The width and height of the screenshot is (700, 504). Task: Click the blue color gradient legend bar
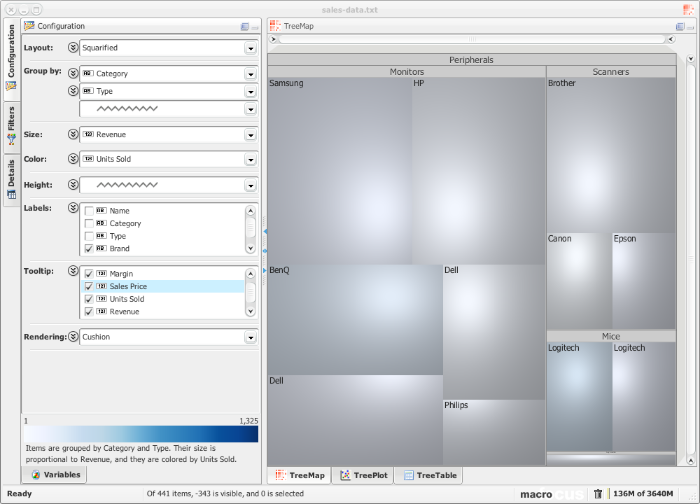tap(141, 434)
